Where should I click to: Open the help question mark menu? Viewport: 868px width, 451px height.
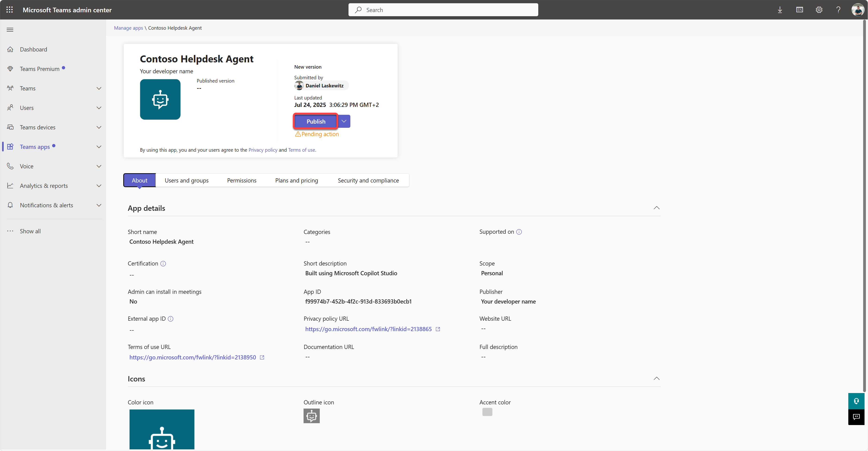pyautogui.click(x=839, y=10)
